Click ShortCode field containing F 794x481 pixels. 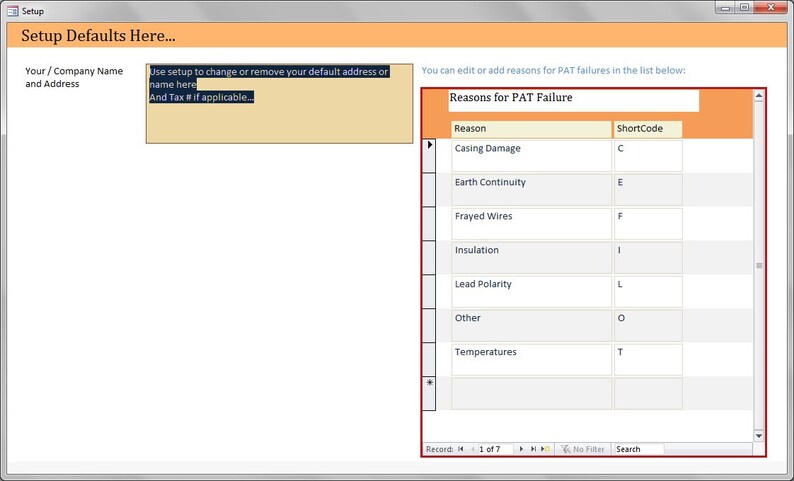coord(648,224)
